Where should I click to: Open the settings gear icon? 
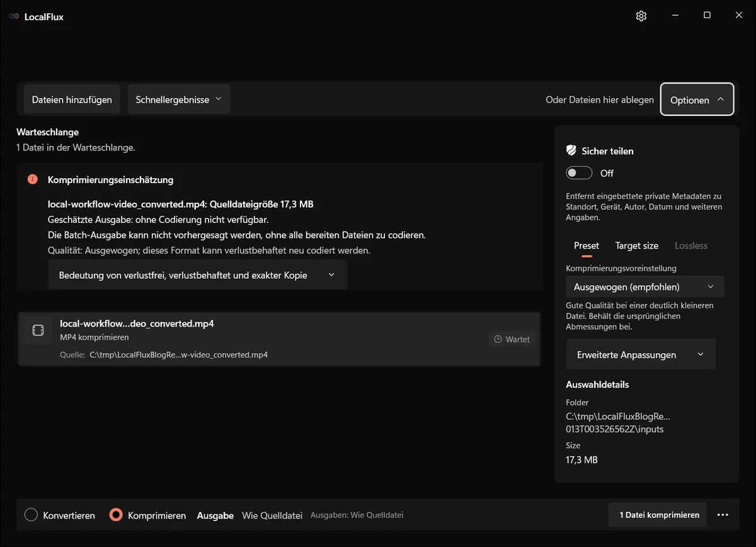tap(641, 16)
